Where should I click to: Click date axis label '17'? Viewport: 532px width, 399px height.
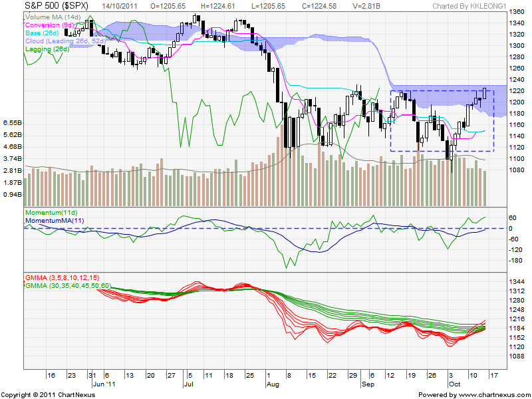coord(494,376)
